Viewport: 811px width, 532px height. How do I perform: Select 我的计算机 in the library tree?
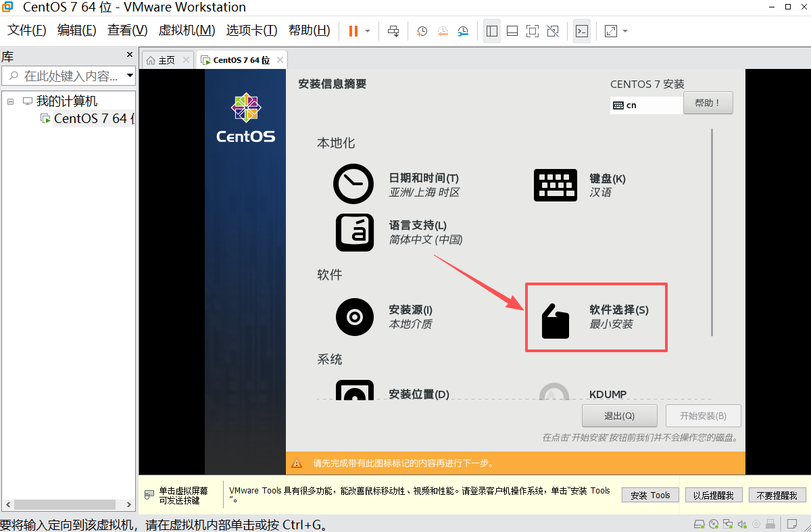click(67, 101)
